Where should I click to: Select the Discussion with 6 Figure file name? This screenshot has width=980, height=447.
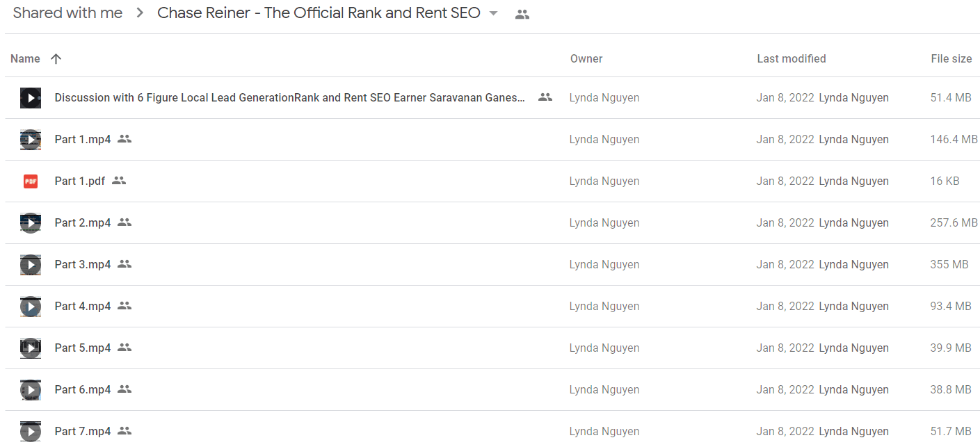click(x=290, y=97)
